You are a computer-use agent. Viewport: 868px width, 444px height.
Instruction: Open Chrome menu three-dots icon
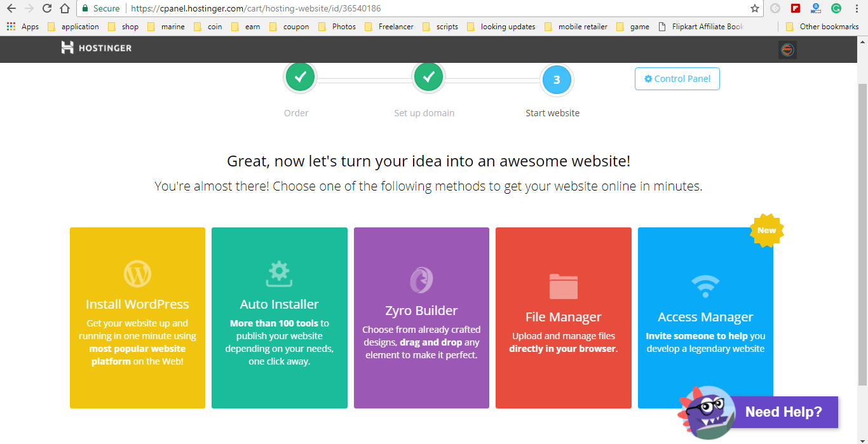pos(857,8)
